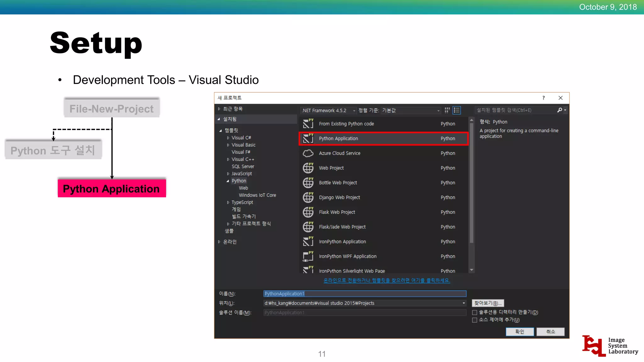This screenshot has height=362, width=644.
Task: Click the Flask Web Project globe icon
Action: [x=308, y=212]
